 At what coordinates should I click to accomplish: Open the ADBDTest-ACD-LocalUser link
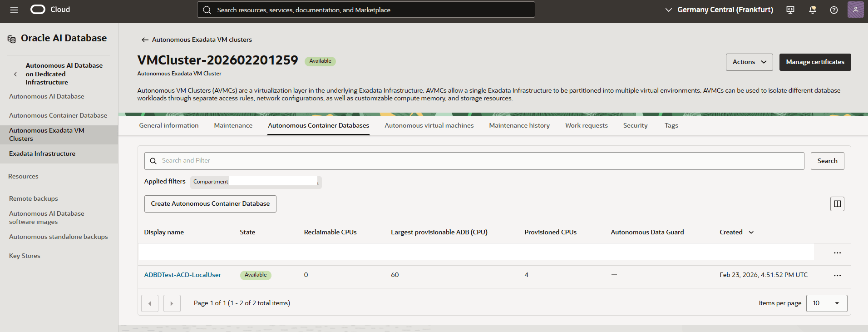[182, 275]
